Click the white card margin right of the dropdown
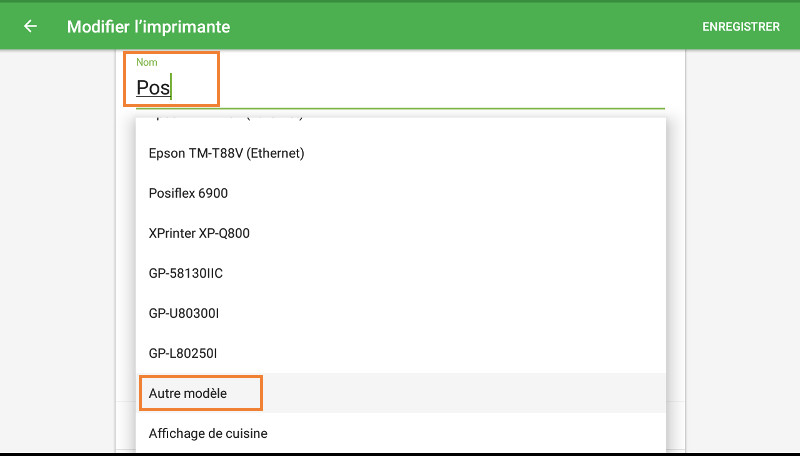Viewport: 800px width, 456px height. (x=675, y=250)
